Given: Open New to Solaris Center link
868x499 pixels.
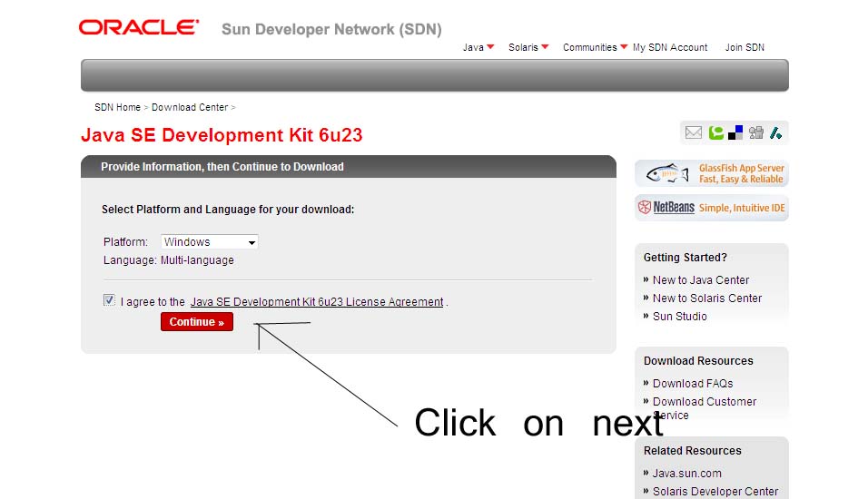Looking at the screenshot, I should click(x=707, y=298).
